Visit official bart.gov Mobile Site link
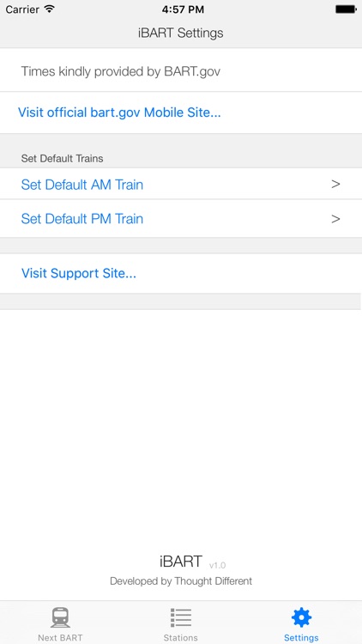 pyautogui.click(x=119, y=112)
